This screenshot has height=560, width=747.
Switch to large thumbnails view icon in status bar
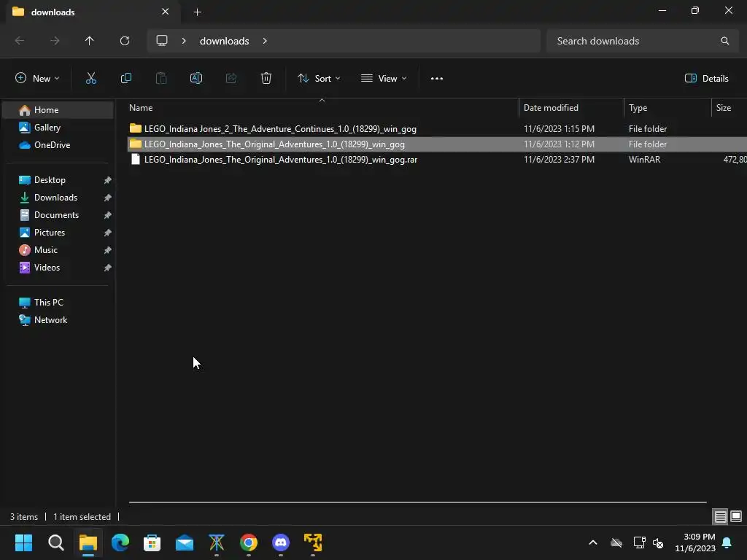(x=736, y=516)
